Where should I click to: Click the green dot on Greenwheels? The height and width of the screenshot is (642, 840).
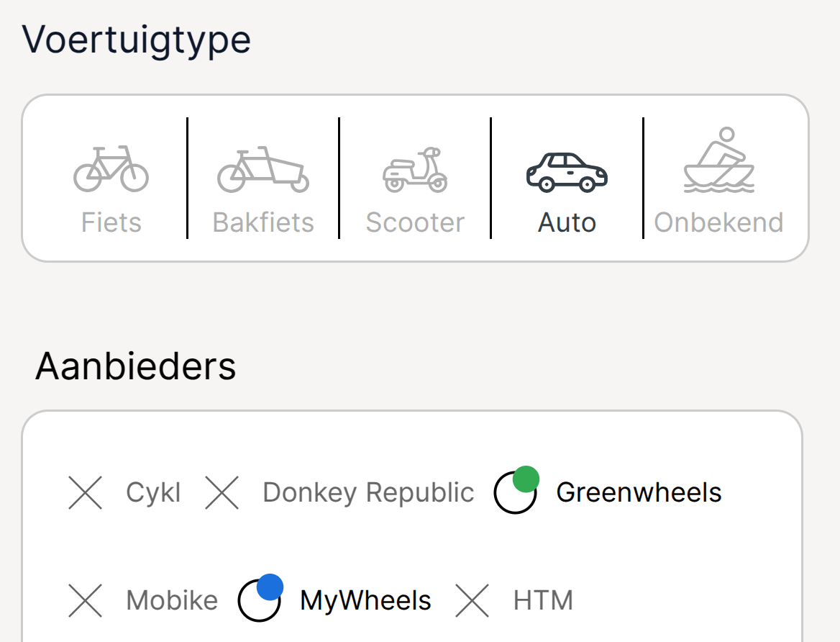[526, 479]
